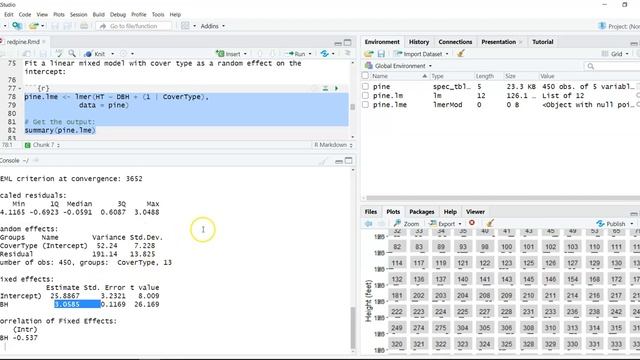
Task: Minimize the source editor pane
Action: (x=338, y=43)
